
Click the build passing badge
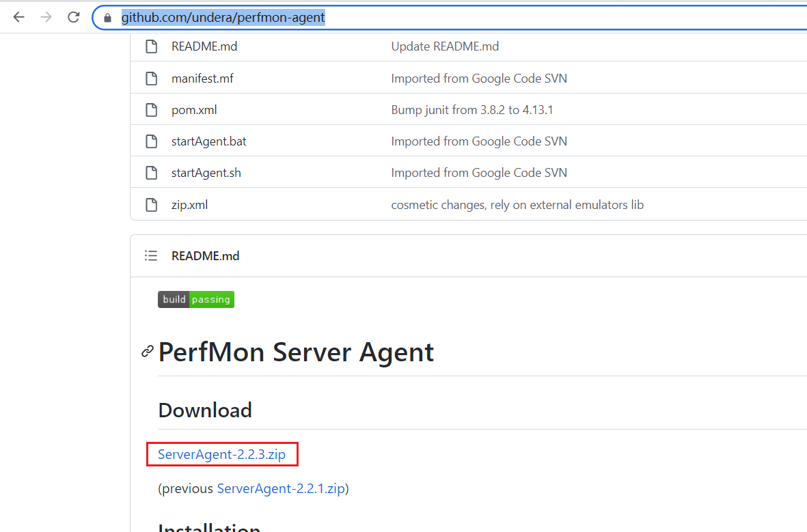point(196,300)
